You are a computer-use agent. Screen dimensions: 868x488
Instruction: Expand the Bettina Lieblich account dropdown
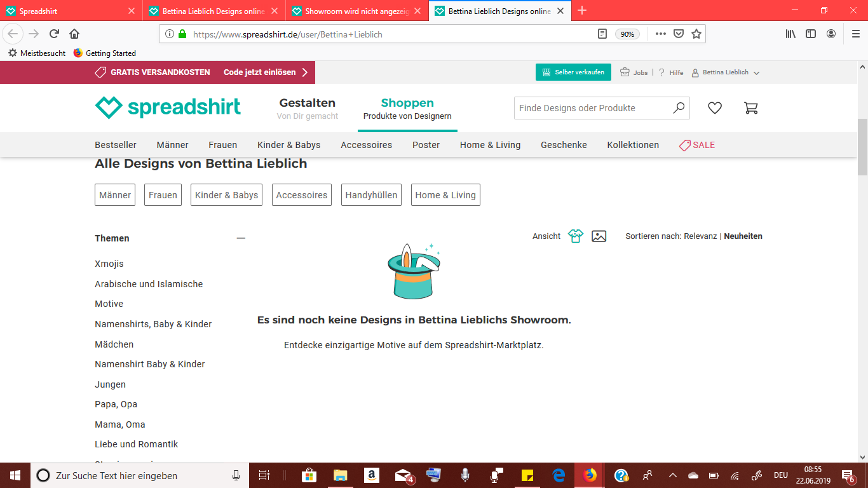coord(726,72)
